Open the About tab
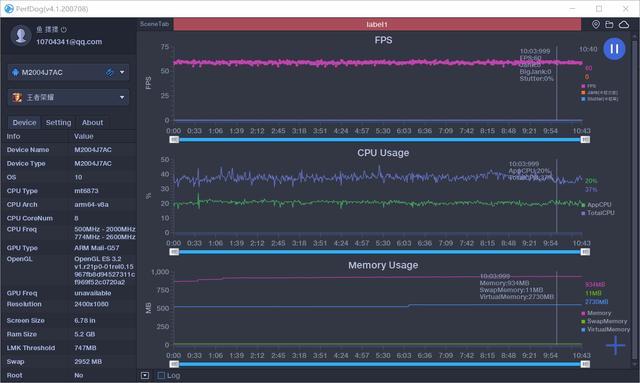 coord(93,122)
